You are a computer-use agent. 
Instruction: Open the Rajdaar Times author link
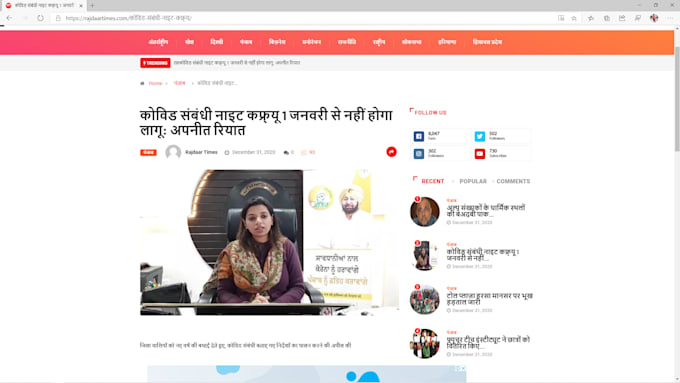pos(201,152)
